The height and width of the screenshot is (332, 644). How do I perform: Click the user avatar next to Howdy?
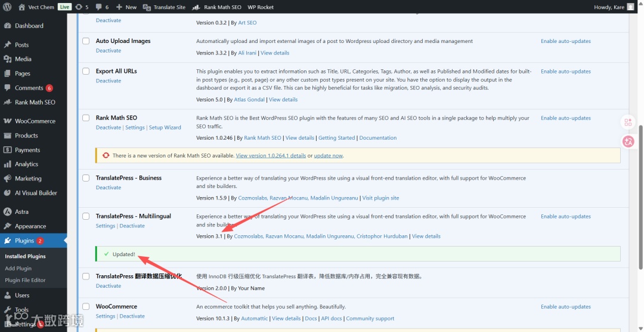point(630,7)
